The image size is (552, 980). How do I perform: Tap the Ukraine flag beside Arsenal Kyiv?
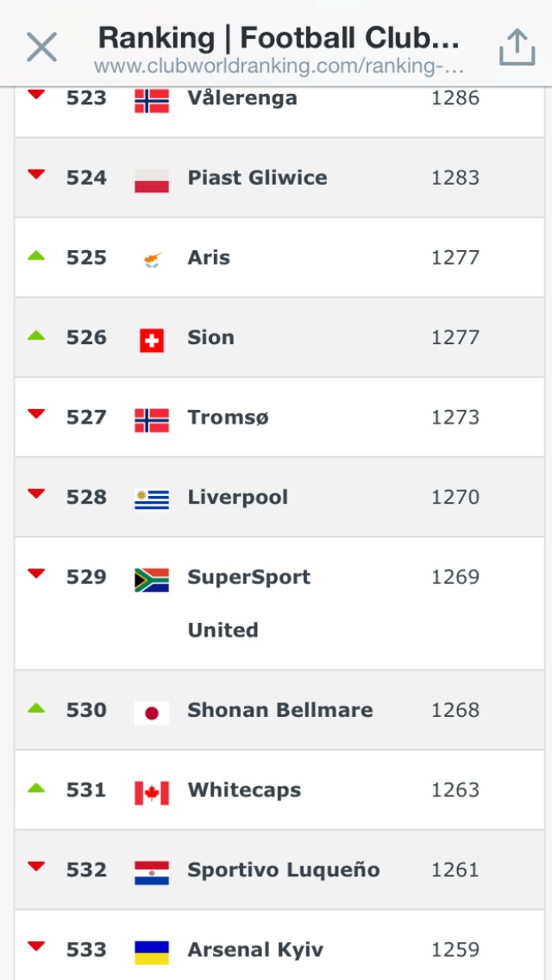pos(152,952)
